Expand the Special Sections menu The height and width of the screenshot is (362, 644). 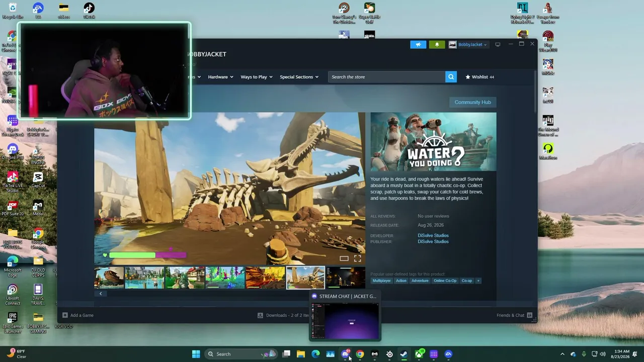coord(299,77)
